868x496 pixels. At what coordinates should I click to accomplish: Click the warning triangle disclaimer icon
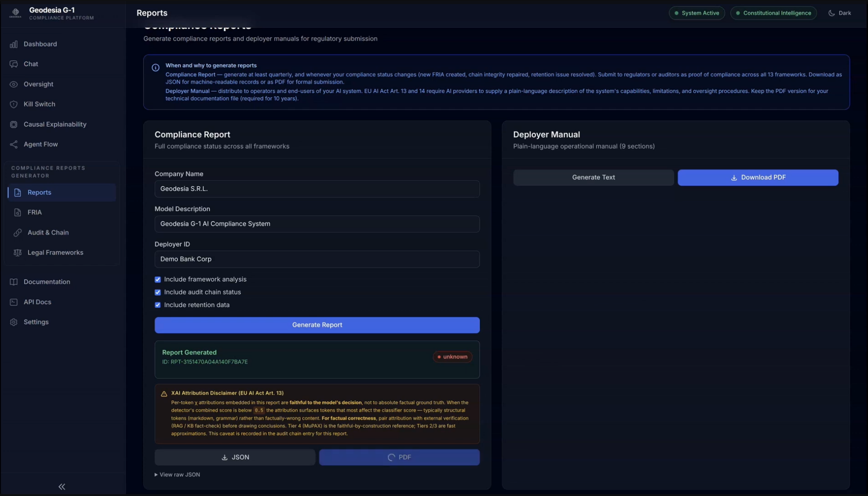tap(164, 394)
